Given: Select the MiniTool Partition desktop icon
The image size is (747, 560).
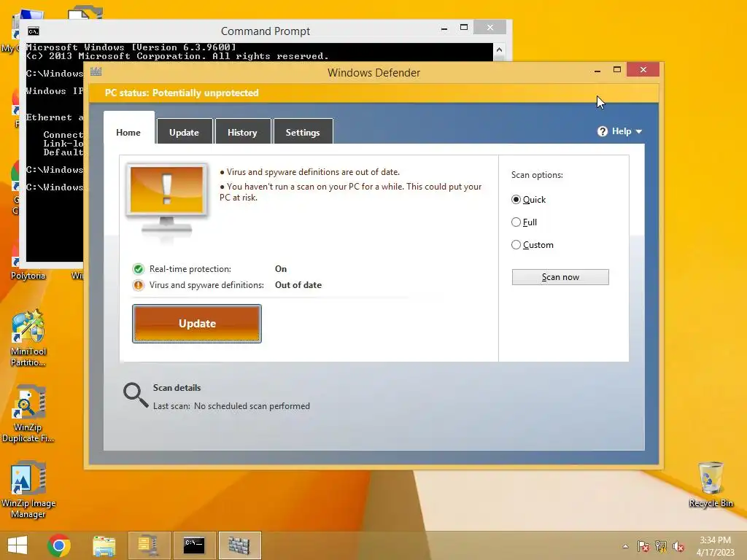Looking at the screenshot, I should click(28, 338).
